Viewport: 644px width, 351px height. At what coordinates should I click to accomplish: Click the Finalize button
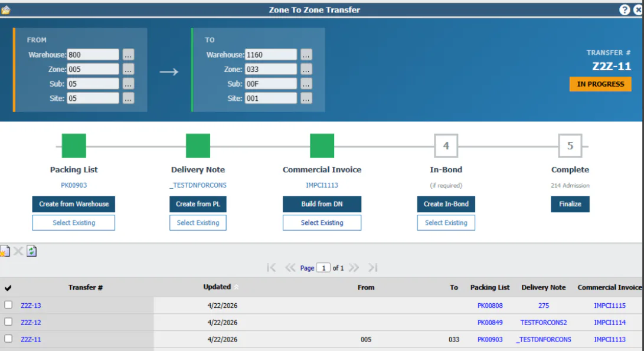point(570,204)
